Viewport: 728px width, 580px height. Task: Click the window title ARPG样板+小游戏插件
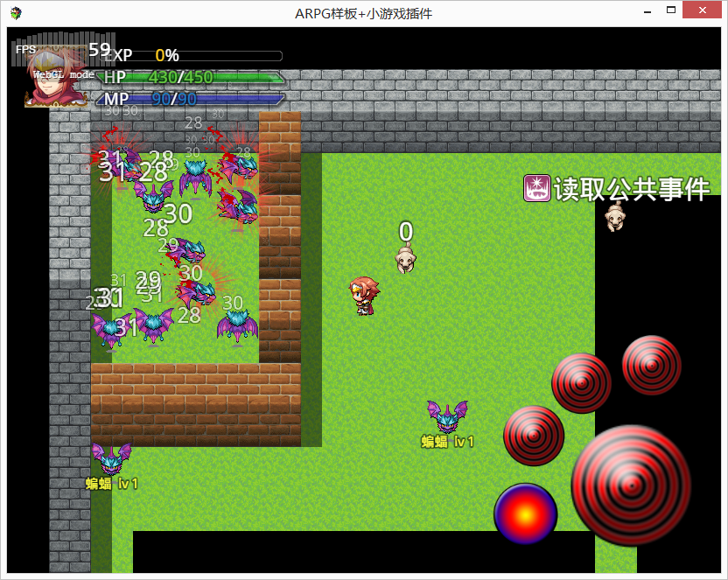[x=363, y=14]
